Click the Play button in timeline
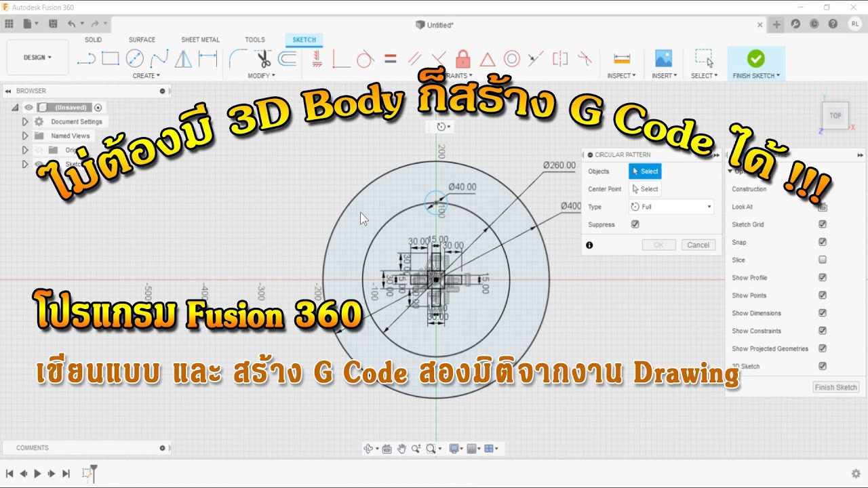 pyautogui.click(x=37, y=474)
